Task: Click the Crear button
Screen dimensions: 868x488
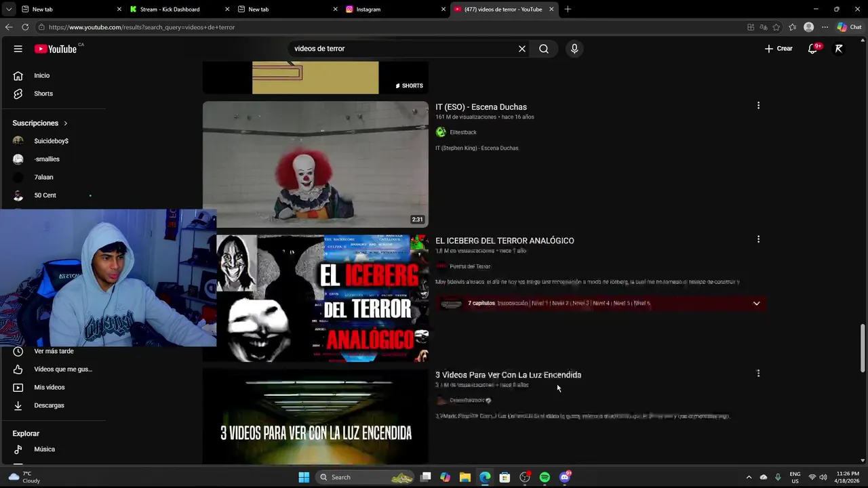Action: [x=778, y=49]
